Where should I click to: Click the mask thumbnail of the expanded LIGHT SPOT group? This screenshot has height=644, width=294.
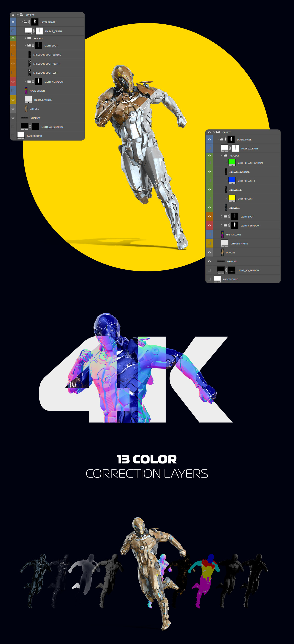point(38,46)
